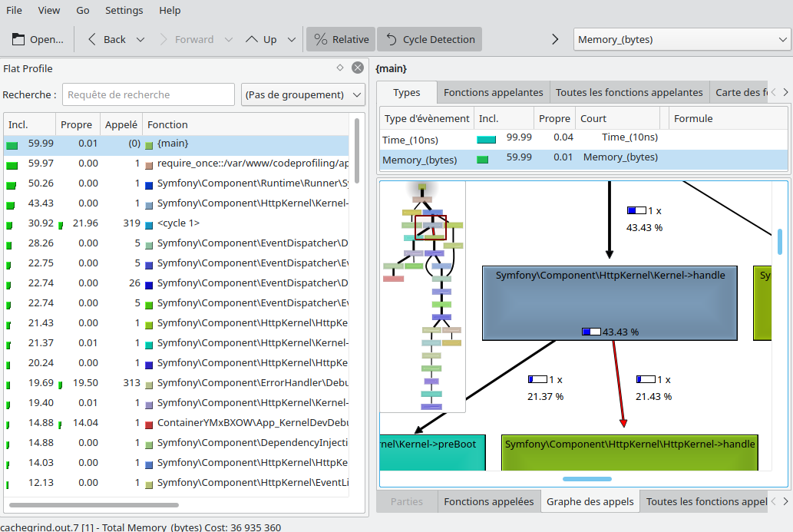Switch to the Types tab
Screen dimensions: 793x532
[x=407, y=93]
